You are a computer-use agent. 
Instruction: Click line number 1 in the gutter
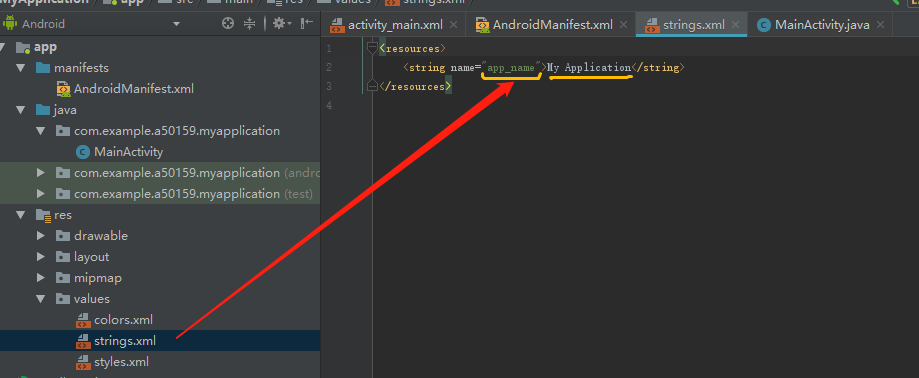coord(329,48)
